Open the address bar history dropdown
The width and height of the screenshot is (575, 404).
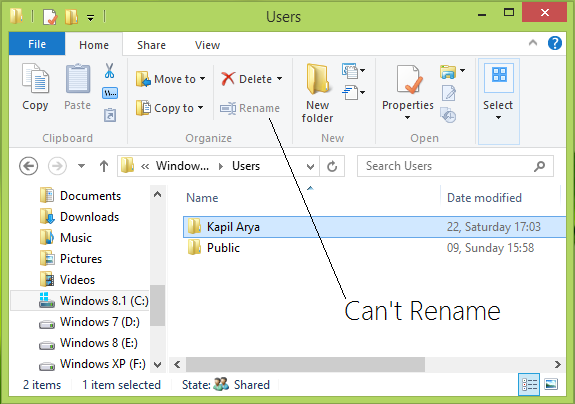click(x=310, y=166)
